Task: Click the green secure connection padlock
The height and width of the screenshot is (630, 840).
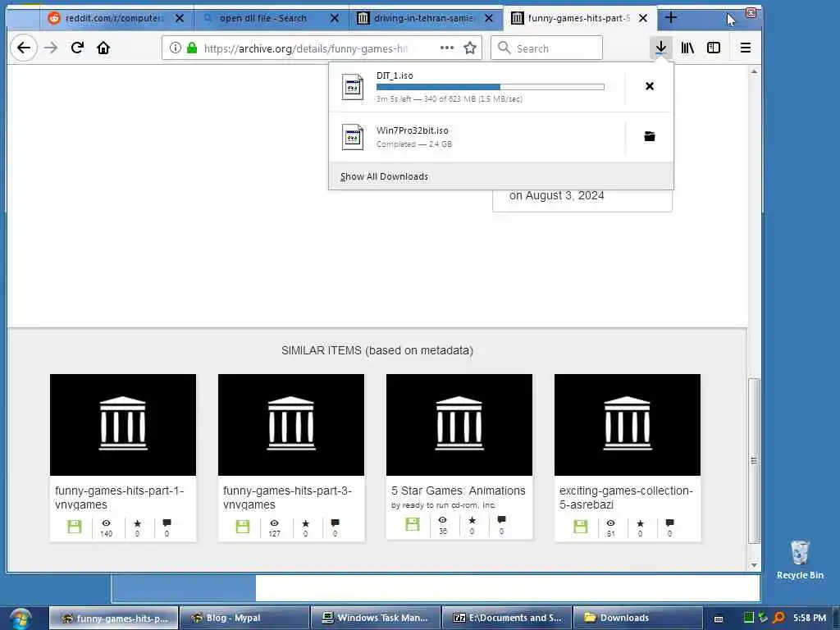Action: 192,48
